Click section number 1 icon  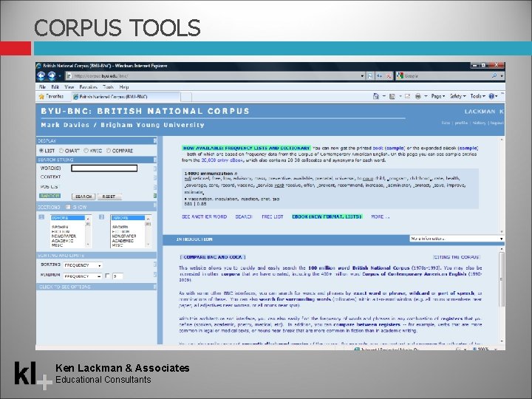(x=41, y=217)
